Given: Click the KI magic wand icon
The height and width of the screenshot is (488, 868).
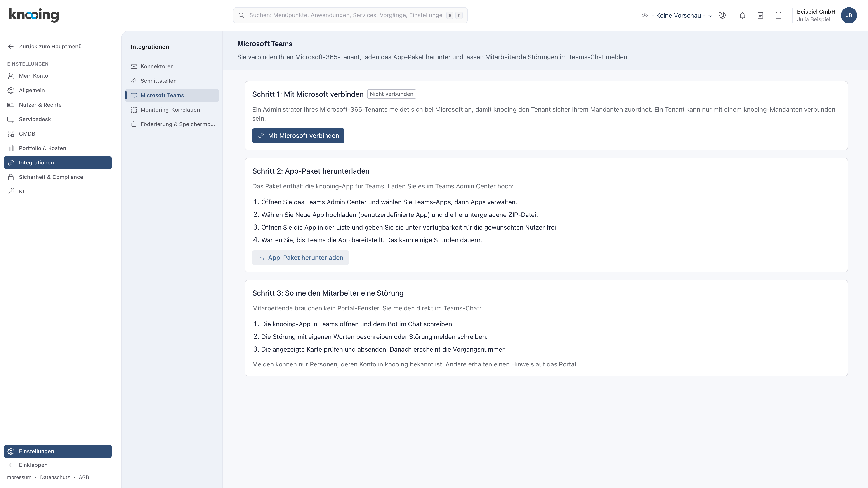Looking at the screenshot, I should pos(11,192).
